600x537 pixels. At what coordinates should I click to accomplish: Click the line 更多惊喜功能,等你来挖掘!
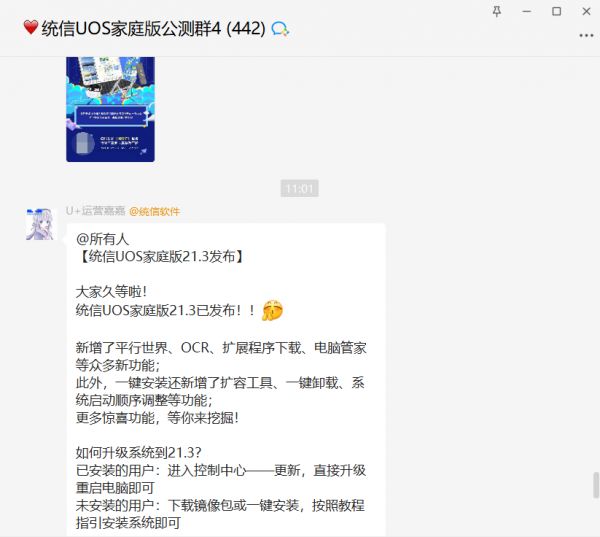pyautogui.click(x=157, y=418)
